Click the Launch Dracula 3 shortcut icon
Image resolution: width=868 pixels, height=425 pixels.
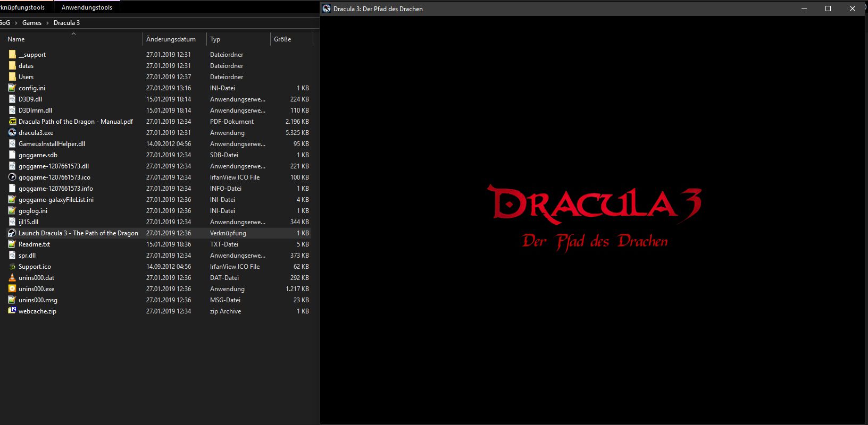click(x=12, y=233)
